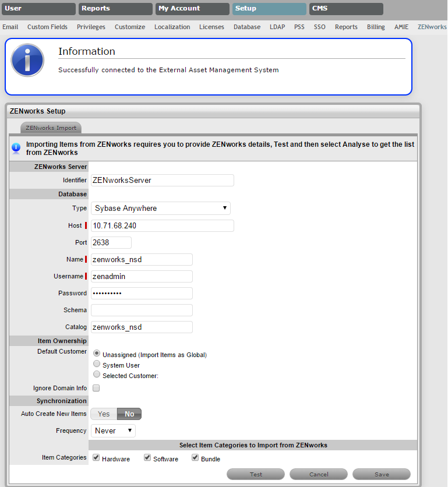Set Auto Create New Items to No

129,414
